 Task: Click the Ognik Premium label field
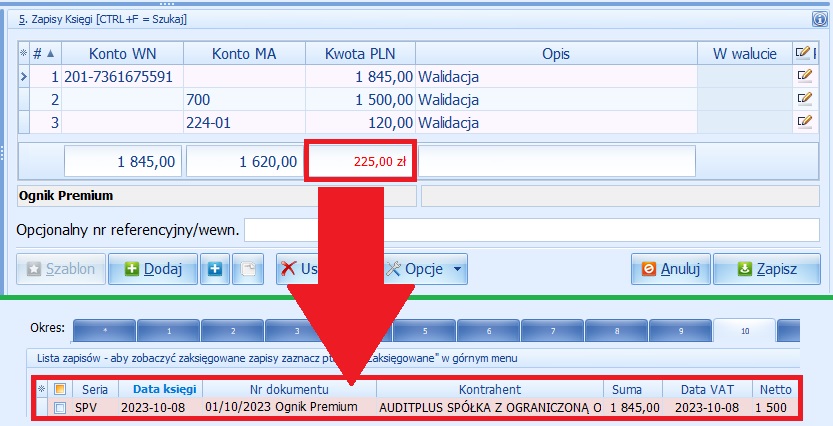217,195
